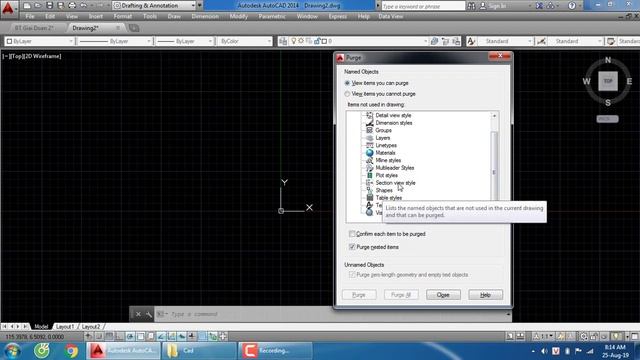Select 'Multileader Styles' in the purge tree

394,168
